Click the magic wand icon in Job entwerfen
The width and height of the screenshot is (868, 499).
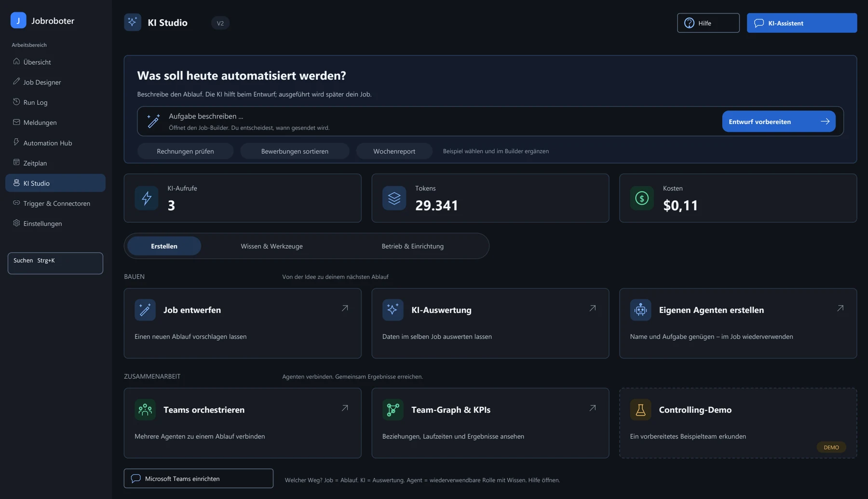pyautogui.click(x=145, y=310)
